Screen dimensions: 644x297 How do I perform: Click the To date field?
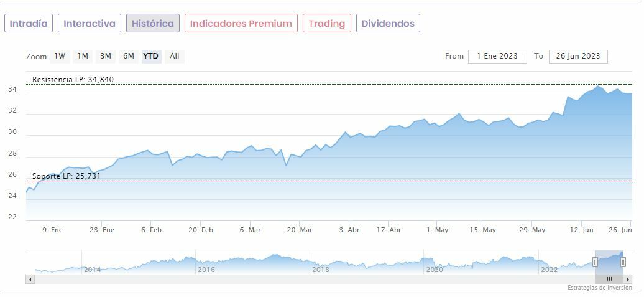pos(578,56)
